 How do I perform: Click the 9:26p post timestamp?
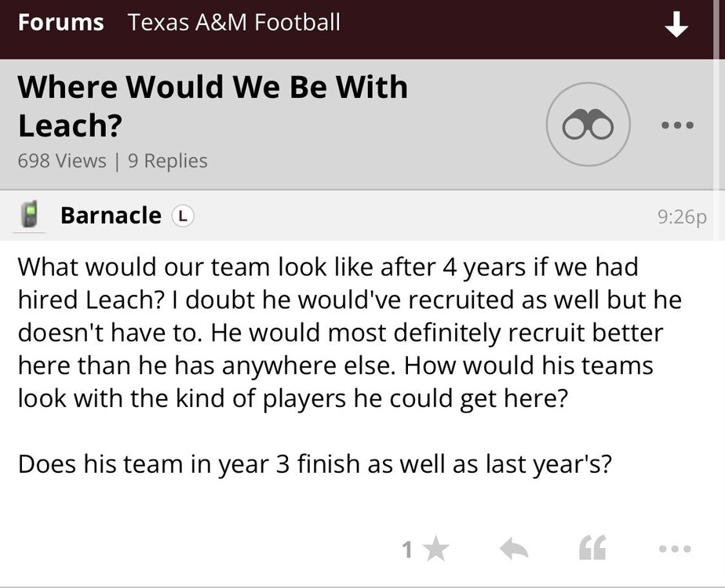click(x=683, y=216)
